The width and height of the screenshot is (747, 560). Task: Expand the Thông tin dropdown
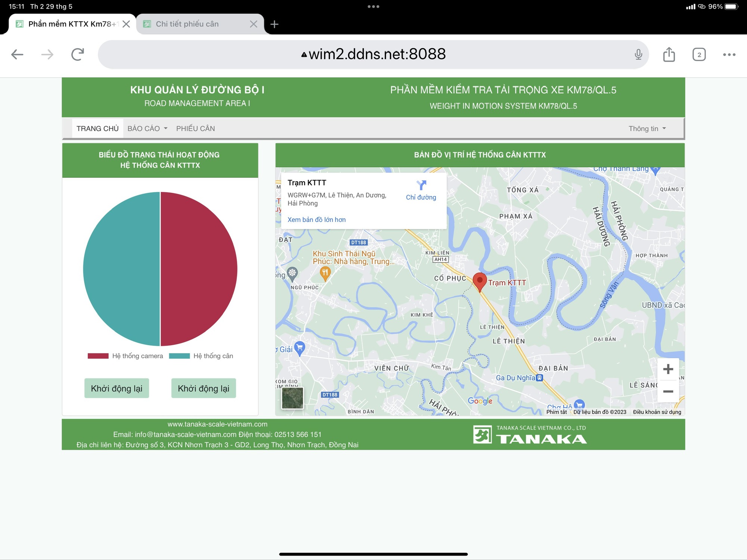tap(647, 129)
